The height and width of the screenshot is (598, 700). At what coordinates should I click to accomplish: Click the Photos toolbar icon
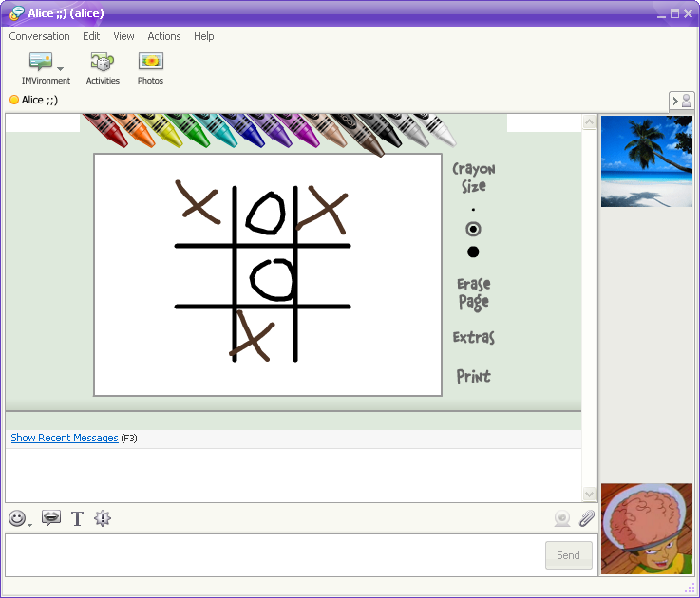click(x=150, y=68)
